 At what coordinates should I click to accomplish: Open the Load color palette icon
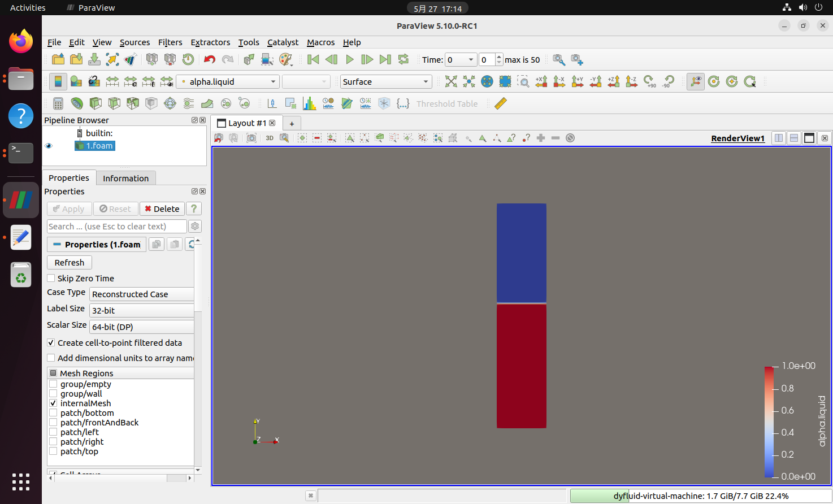286,59
